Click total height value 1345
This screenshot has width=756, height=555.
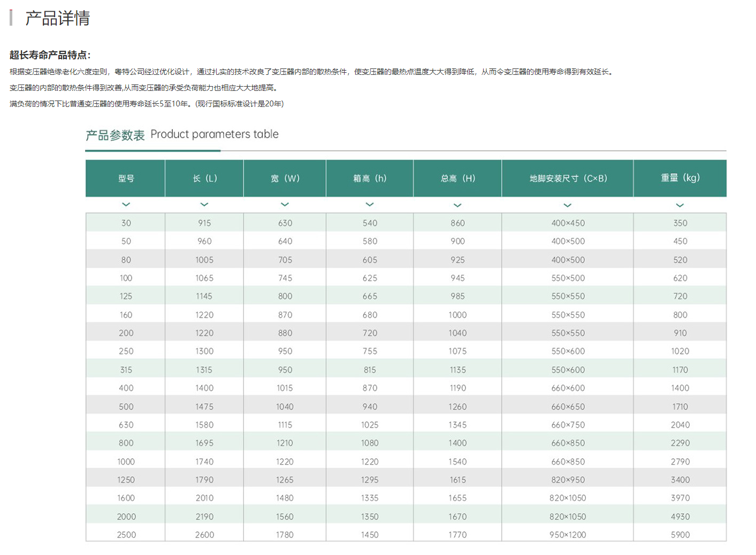(457, 425)
